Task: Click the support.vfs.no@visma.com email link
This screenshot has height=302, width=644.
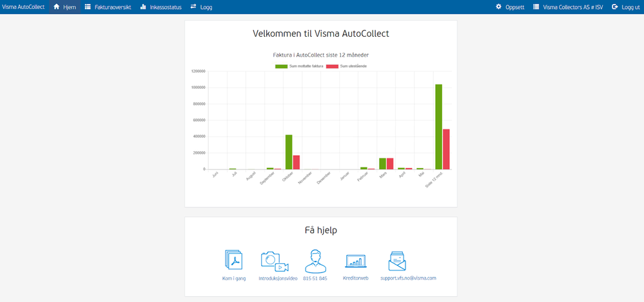Action: [x=408, y=278]
